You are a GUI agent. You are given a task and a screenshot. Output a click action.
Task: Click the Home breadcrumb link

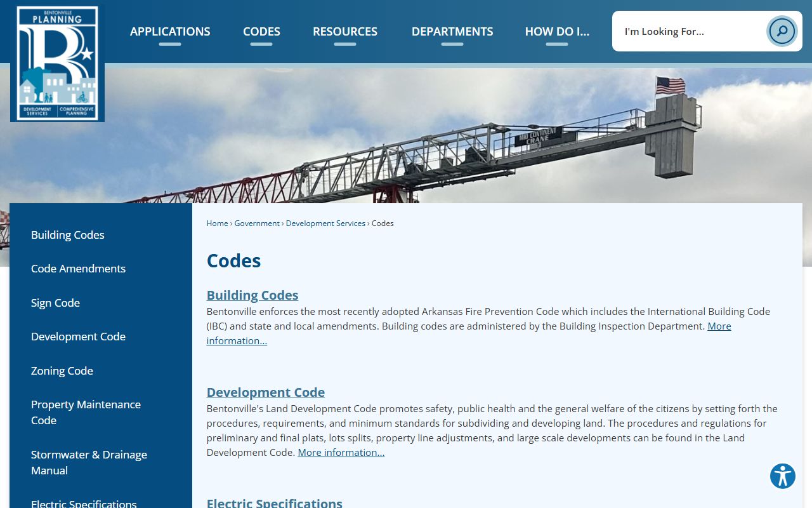tap(217, 224)
